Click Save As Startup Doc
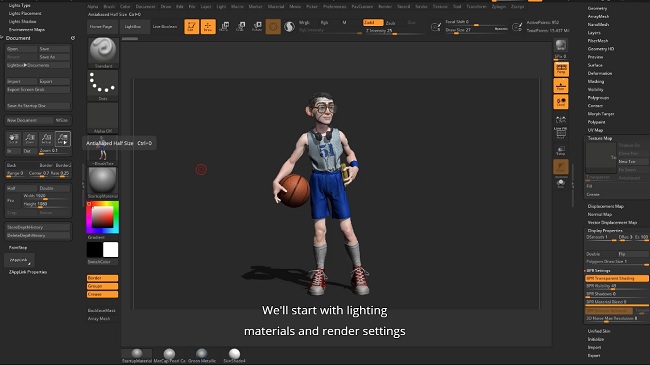 pyautogui.click(x=38, y=106)
